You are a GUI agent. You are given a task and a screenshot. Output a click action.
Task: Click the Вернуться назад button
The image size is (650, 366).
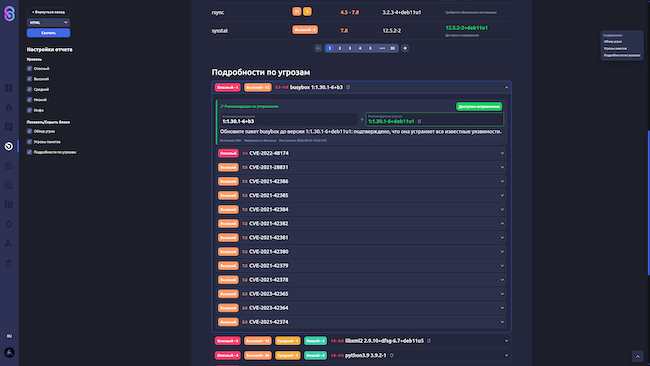[49, 12]
